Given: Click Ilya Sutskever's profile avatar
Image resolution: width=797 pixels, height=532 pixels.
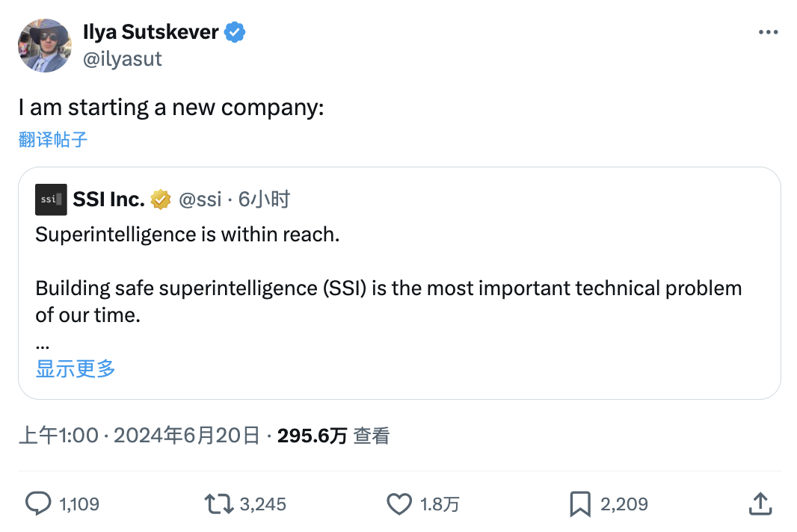Looking at the screenshot, I should click(44, 46).
